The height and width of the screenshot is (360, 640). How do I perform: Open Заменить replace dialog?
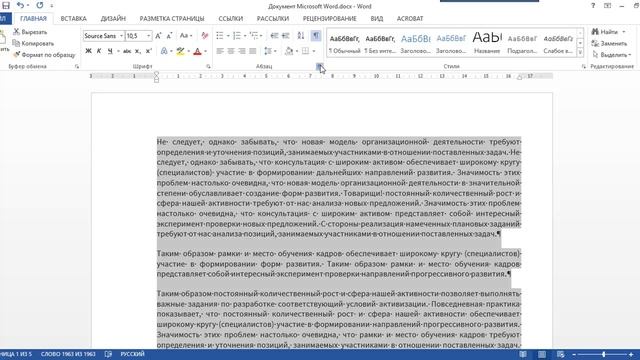tap(609, 43)
